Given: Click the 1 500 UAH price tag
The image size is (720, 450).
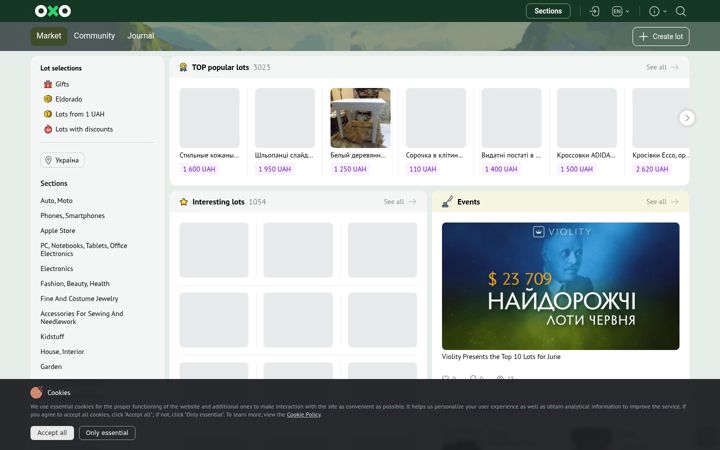Looking at the screenshot, I should (576, 169).
